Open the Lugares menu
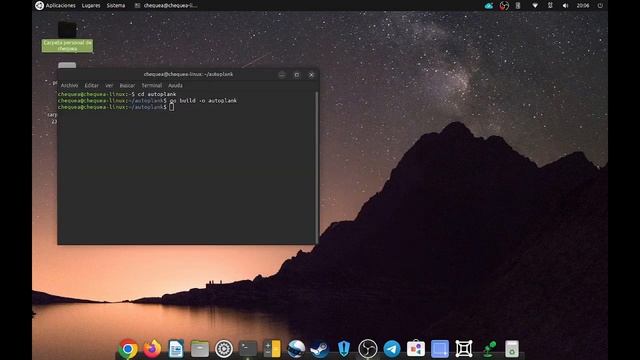 pyautogui.click(x=91, y=6)
